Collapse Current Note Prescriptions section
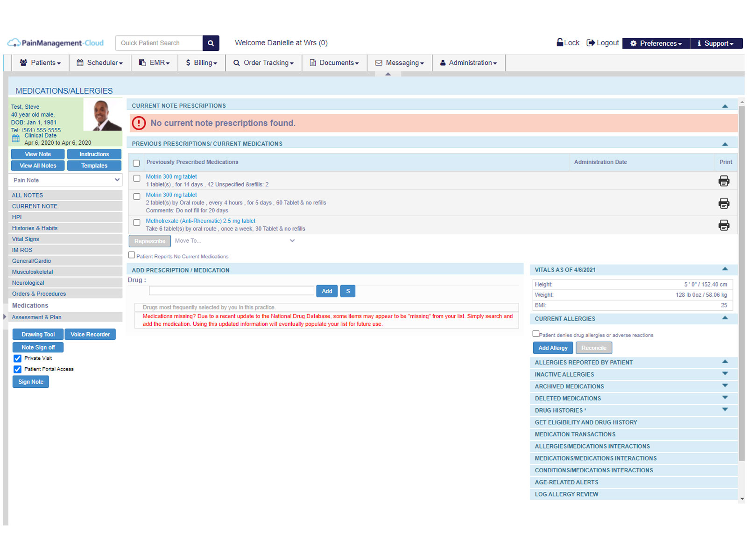 point(725,106)
